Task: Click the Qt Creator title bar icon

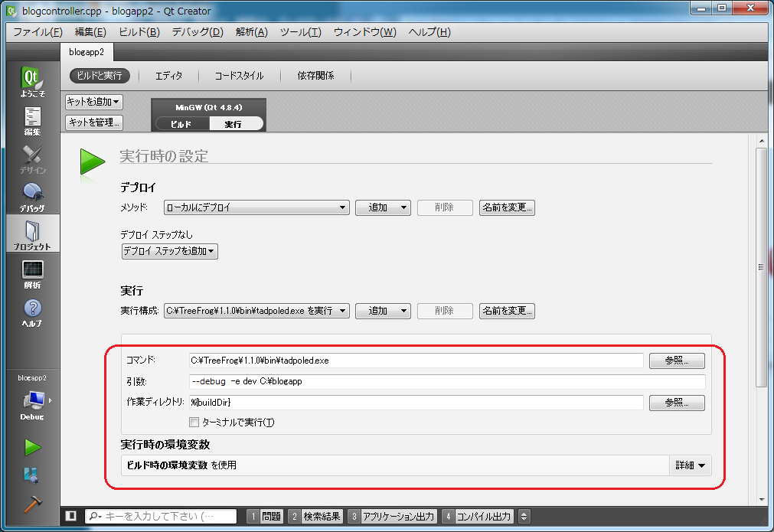Action: click(x=11, y=11)
